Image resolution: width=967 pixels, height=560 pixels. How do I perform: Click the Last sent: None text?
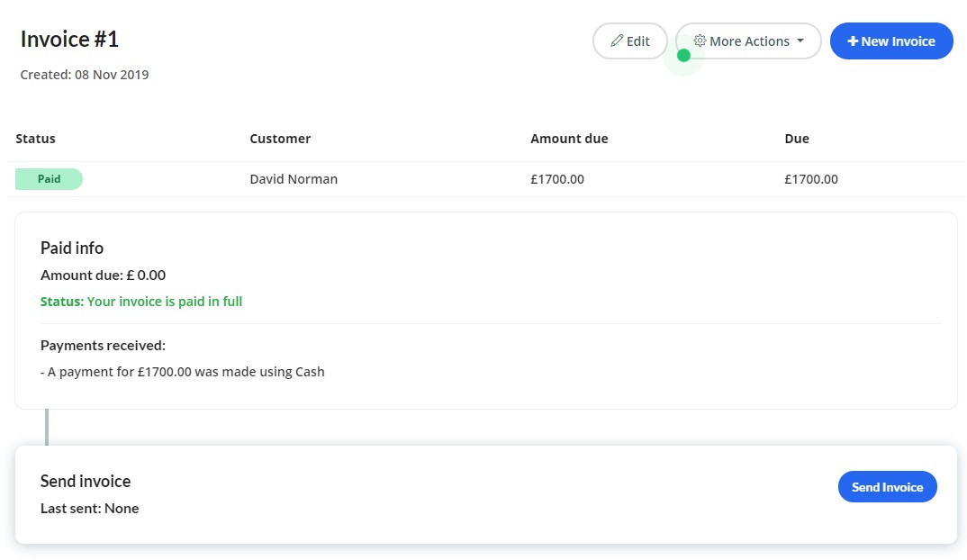90,509
